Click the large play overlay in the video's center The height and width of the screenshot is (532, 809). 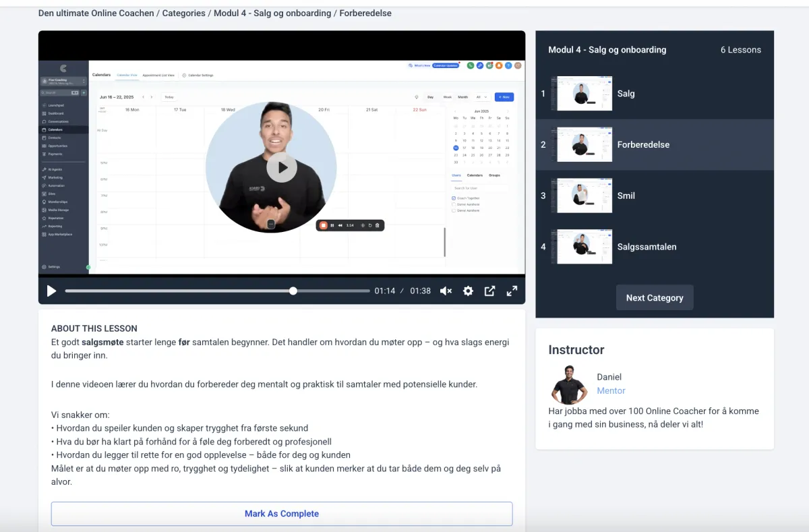(x=282, y=168)
